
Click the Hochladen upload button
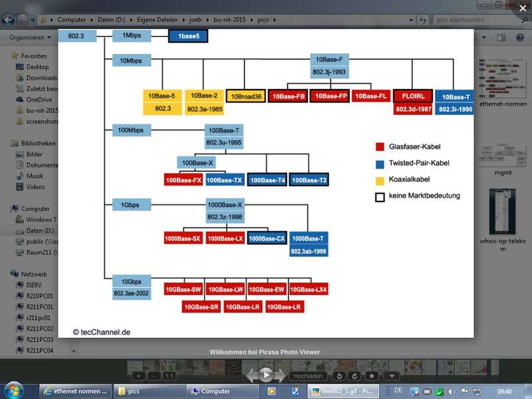pos(308,376)
